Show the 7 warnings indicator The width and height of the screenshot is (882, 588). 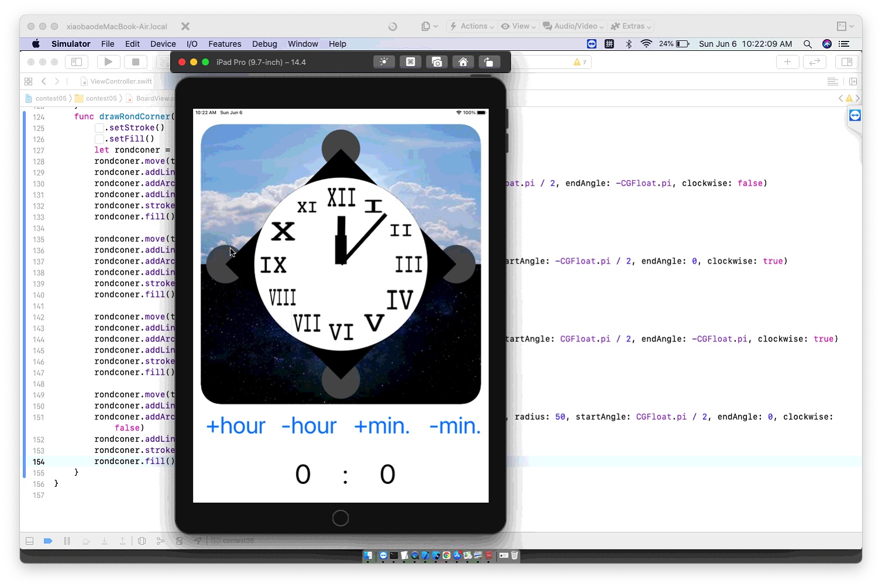click(x=580, y=62)
